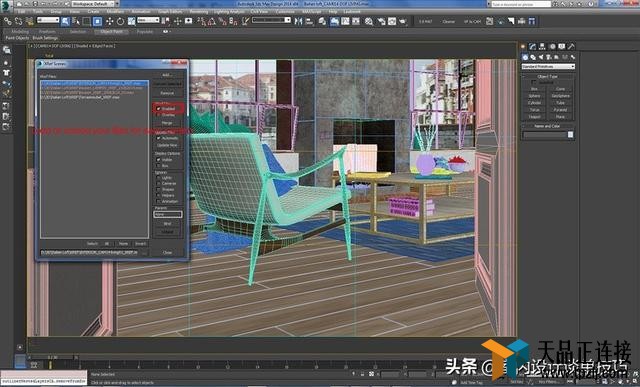
Task: Select the Object Paint ribbon tab
Action: (111, 31)
